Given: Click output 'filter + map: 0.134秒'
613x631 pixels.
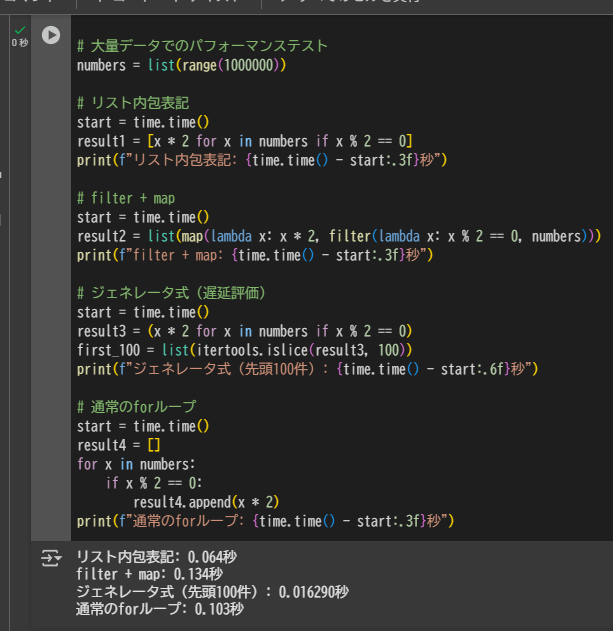Looking at the screenshot, I should tap(149, 574).
